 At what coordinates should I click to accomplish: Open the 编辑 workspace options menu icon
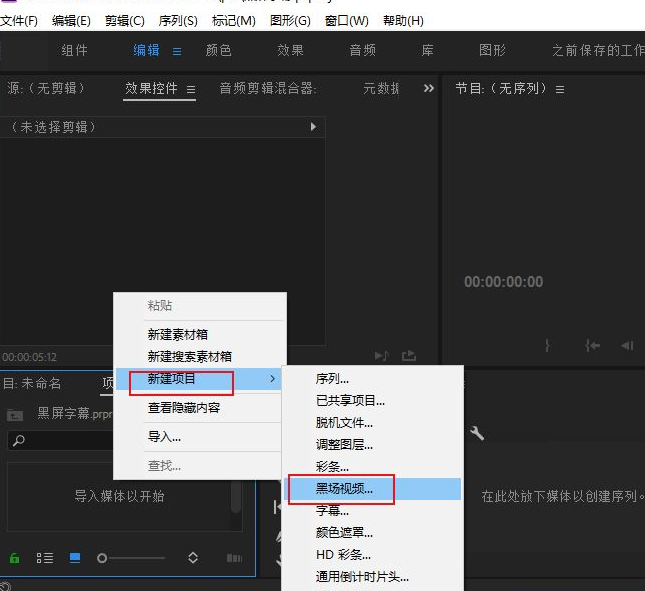coord(177,51)
